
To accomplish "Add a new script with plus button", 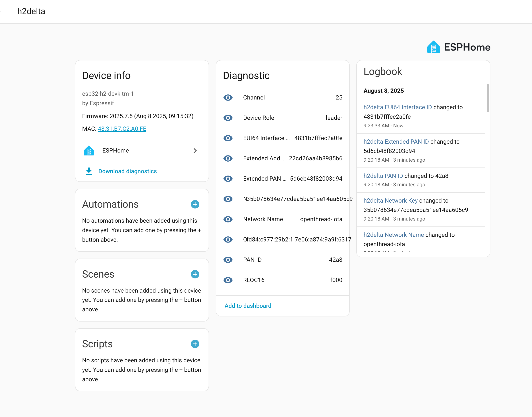I will click(x=195, y=344).
